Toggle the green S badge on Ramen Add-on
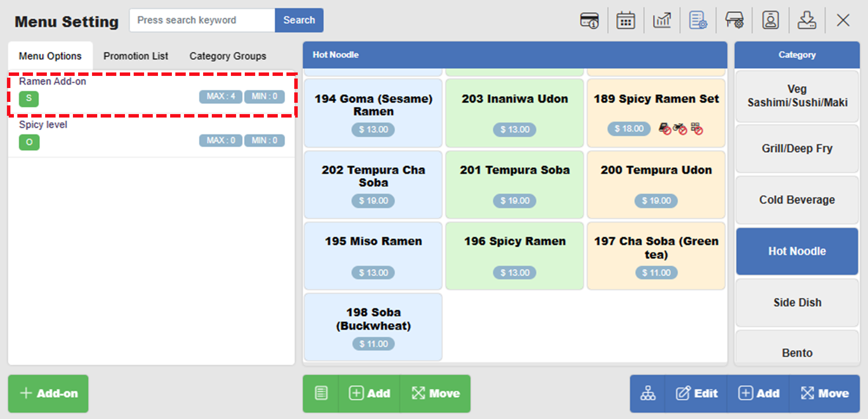This screenshot has height=419, width=868. (x=29, y=98)
